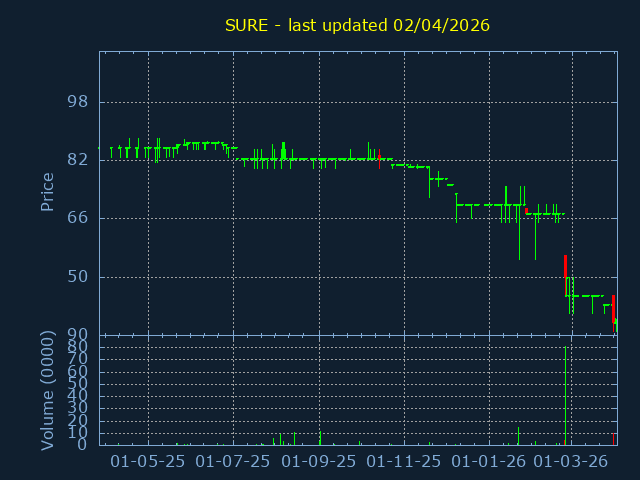Image resolution: width=640 pixels, height=480 pixels.
Task: Select the Price axis label
Action: click(x=47, y=191)
